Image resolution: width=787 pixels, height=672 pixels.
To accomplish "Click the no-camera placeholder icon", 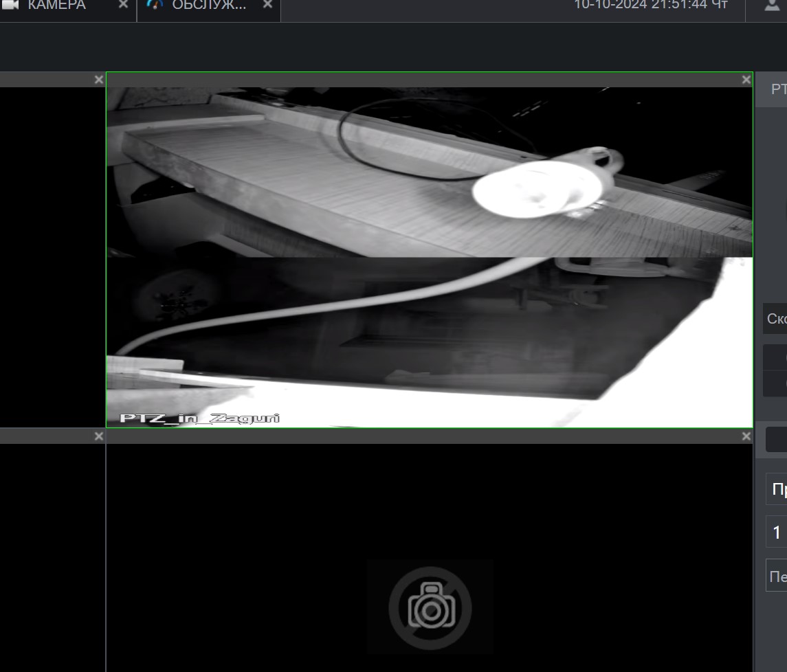I will coord(430,607).
